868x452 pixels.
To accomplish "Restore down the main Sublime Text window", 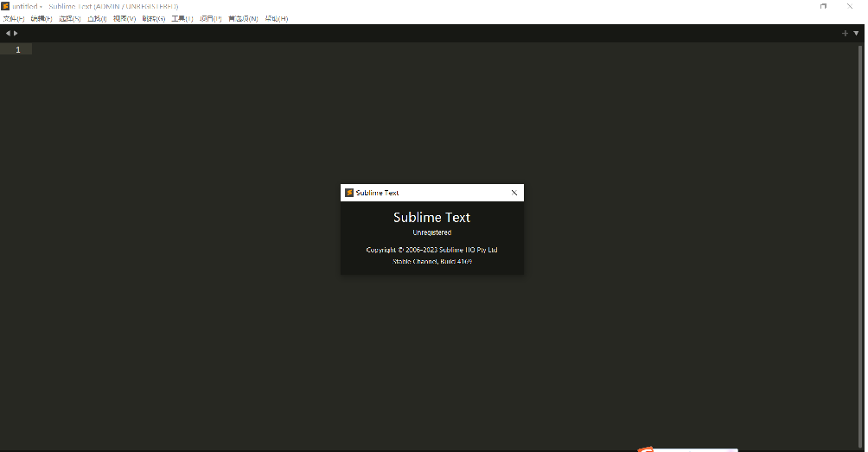I will 823,6.
